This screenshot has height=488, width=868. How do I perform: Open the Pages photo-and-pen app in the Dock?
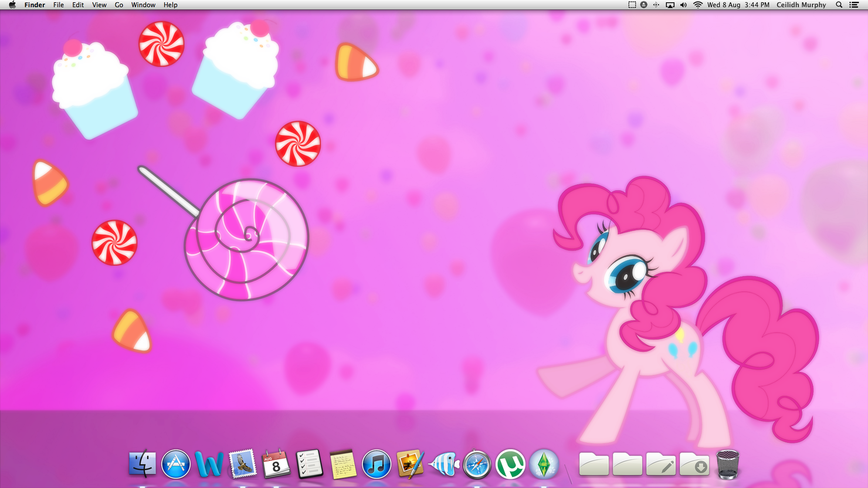click(x=410, y=464)
